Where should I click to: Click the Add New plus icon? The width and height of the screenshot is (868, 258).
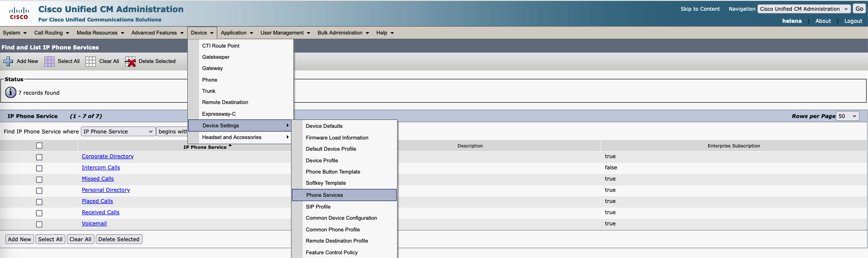pyautogui.click(x=8, y=62)
